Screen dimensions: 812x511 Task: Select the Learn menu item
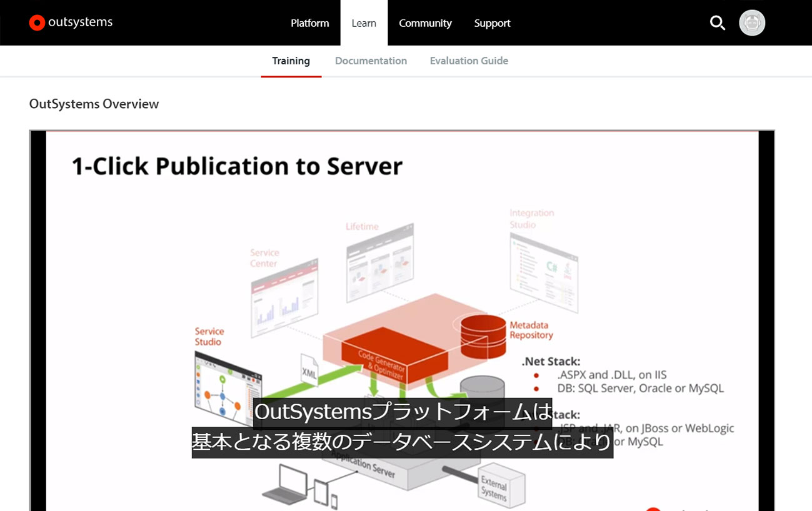[x=364, y=23]
